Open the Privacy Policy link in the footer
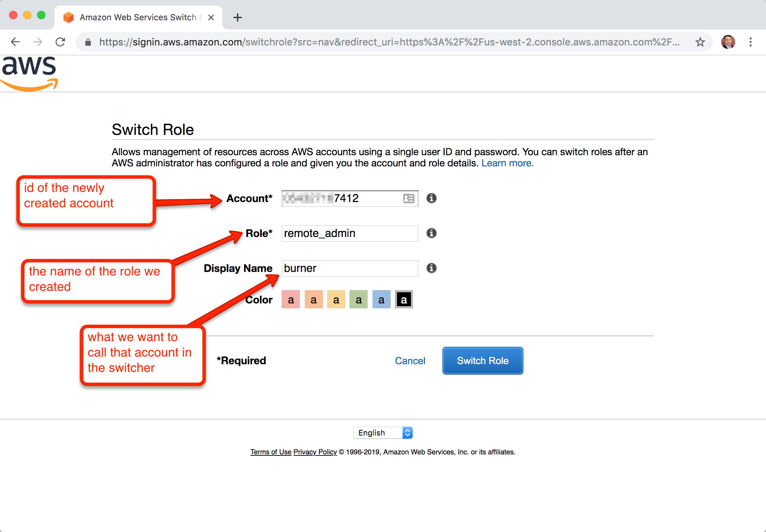 click(x=315, y=452)
